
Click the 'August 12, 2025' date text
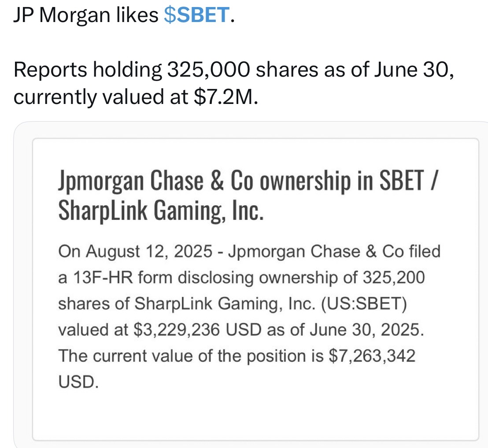pos(149,251)
